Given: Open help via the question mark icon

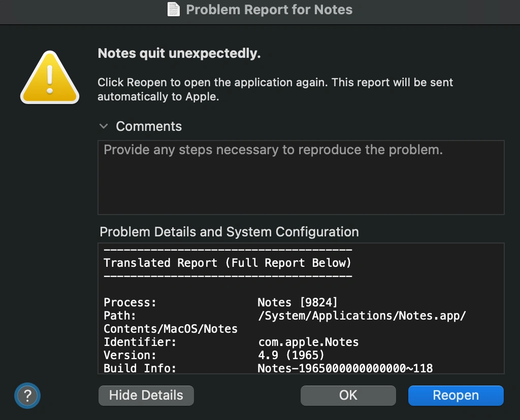Looking at the screenshot, I should [27, 395].
